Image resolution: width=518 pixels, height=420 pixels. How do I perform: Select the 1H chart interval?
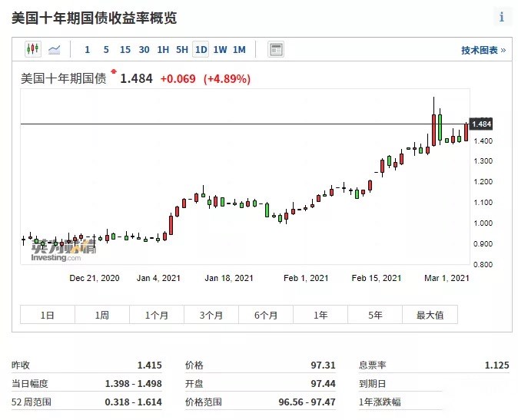163,50
